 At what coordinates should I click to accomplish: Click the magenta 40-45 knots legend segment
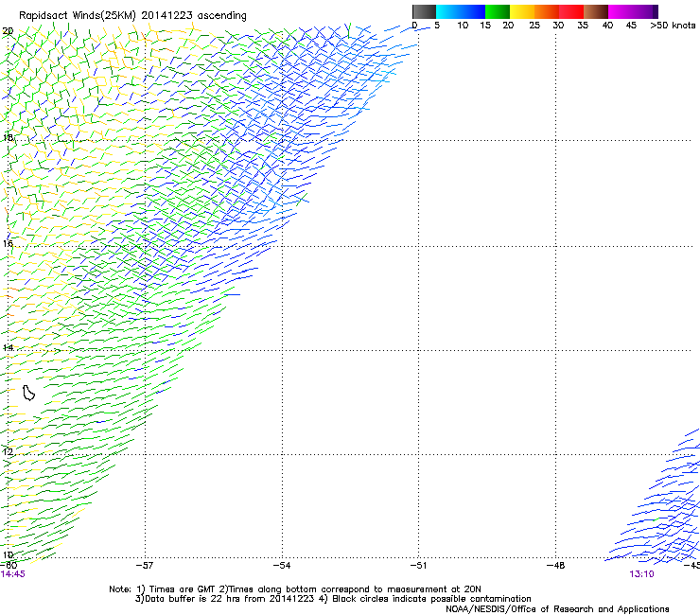click(x=621, y=11)
